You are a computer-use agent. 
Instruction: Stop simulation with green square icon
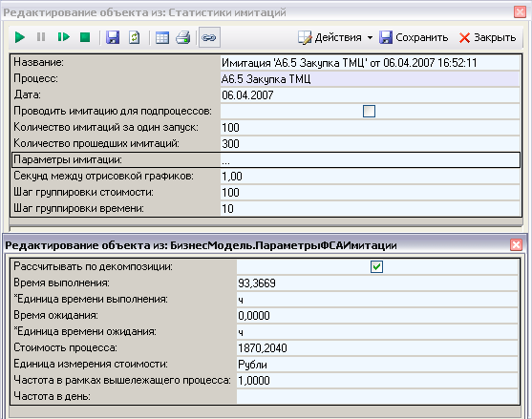pyautogui.click(x=85, y=37)
